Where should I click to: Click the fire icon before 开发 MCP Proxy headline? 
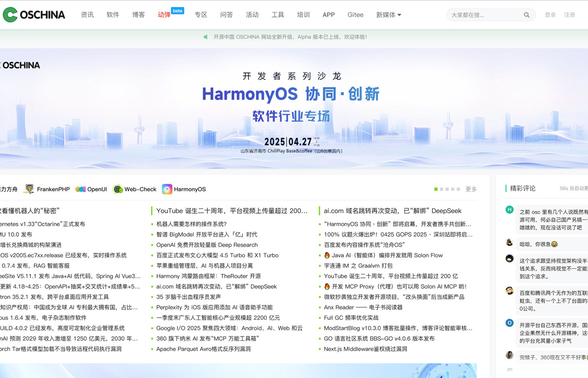click(327, 287)
